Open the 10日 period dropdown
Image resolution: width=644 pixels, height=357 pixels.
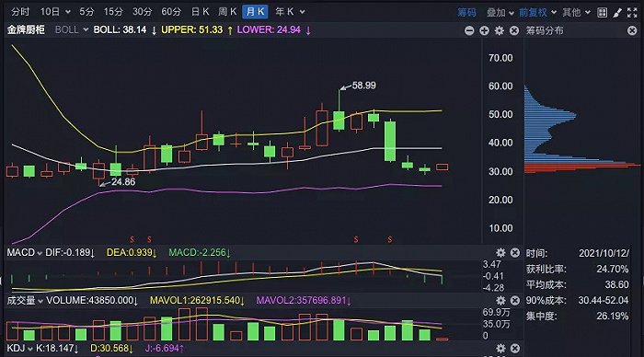[x=55, y=12]
